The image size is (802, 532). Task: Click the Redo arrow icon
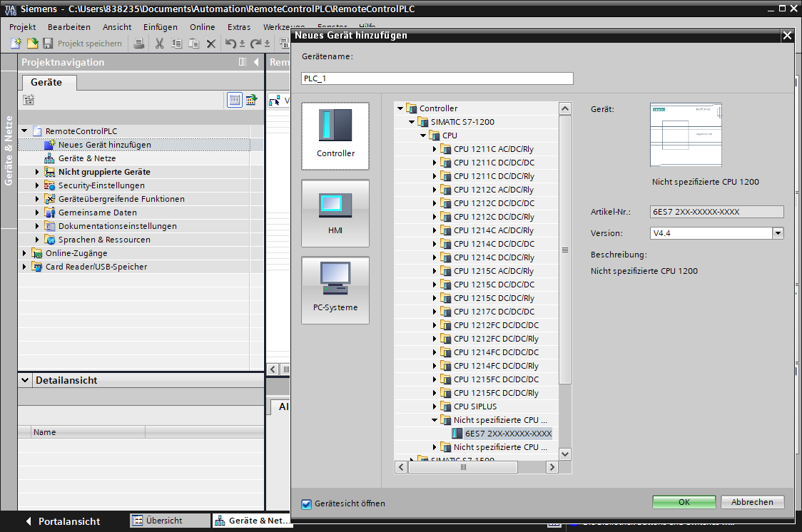point(255,44)
